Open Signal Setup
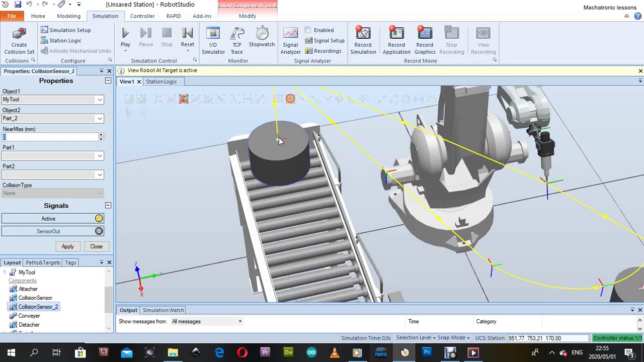 pos(325,41)
